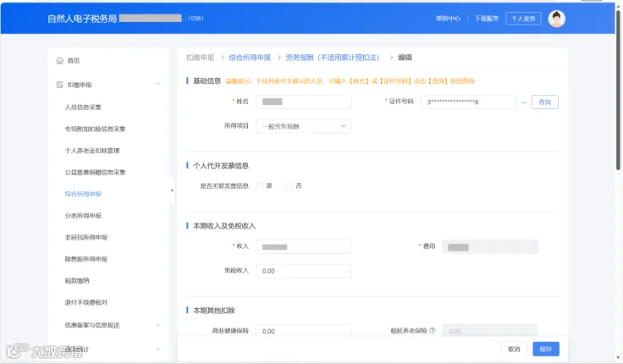Select 综合所得申报 in sidebar
Screen dimensions: 623x364
click(83, 194)
